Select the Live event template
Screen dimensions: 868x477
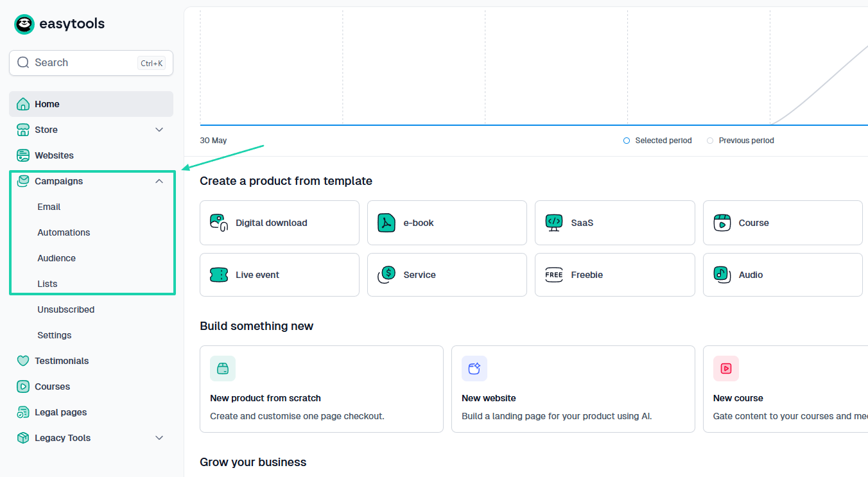[x=279, y=275]
